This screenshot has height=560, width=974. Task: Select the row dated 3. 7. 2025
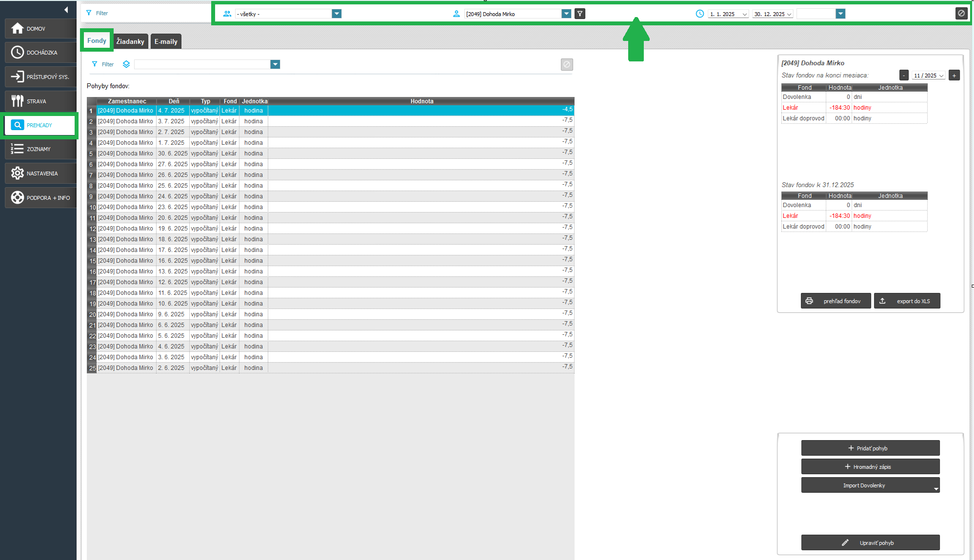[x=171, y=121]
